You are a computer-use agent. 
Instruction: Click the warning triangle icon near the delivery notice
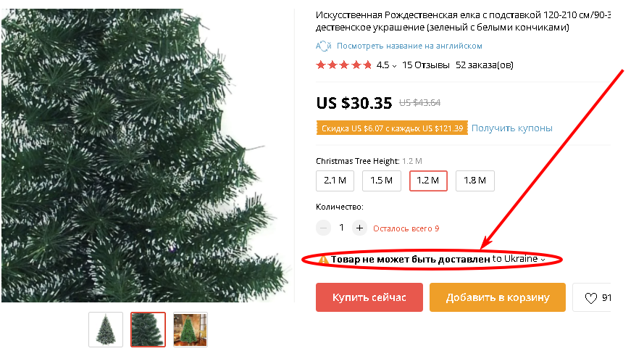tap(324, 260)
